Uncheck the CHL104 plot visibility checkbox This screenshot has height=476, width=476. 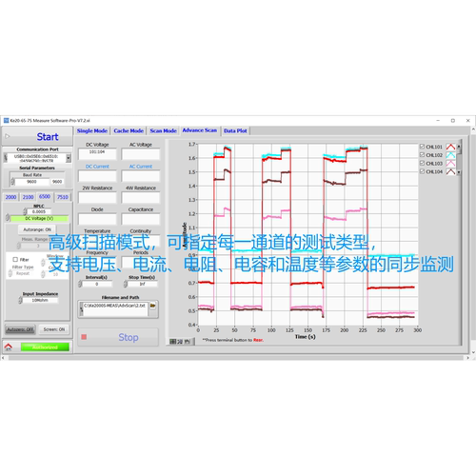point(422,171)
